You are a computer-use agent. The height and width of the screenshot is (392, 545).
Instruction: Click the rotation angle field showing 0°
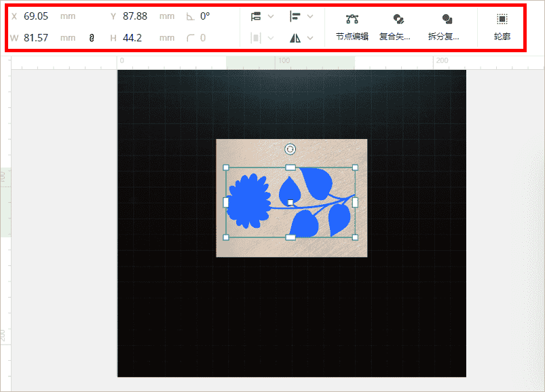[x=205, y=16]
